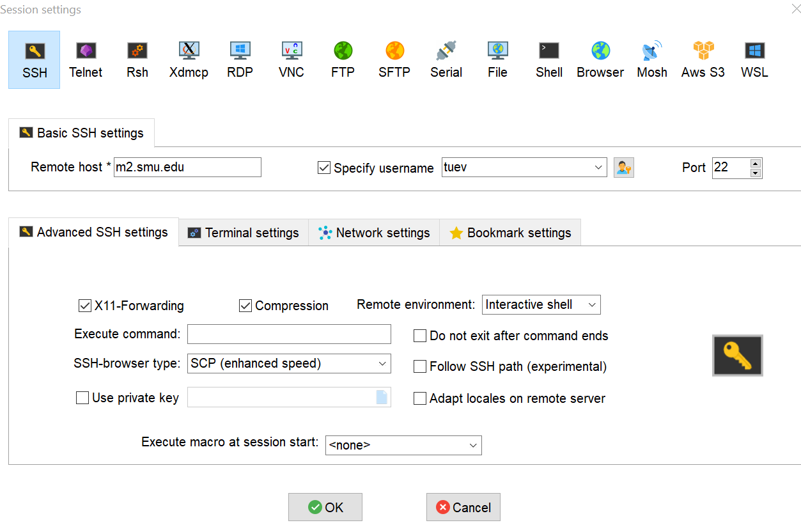Select the FTP session type
This screenshot has height=532, width=801.
pyautogui.click(x=343, y=60)
